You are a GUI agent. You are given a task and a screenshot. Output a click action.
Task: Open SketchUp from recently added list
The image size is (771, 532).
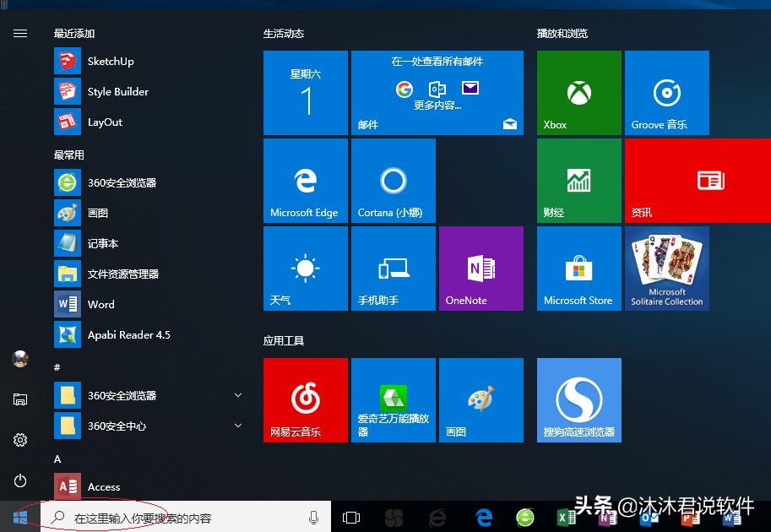click(148, 62)
